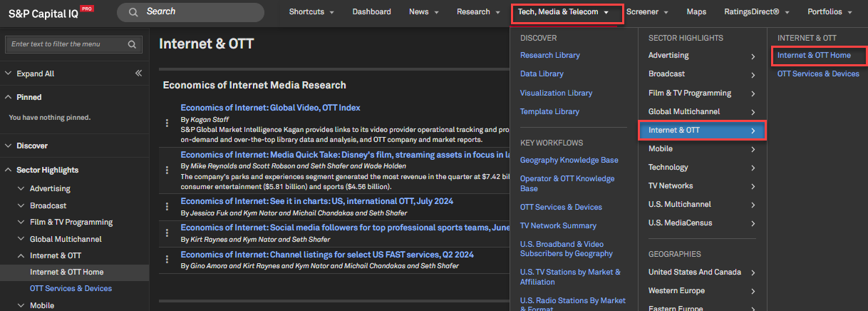Viewport: 868px width, 311px height.
Task: Open options kebab for Channel listings article
Action: [167, 260]
